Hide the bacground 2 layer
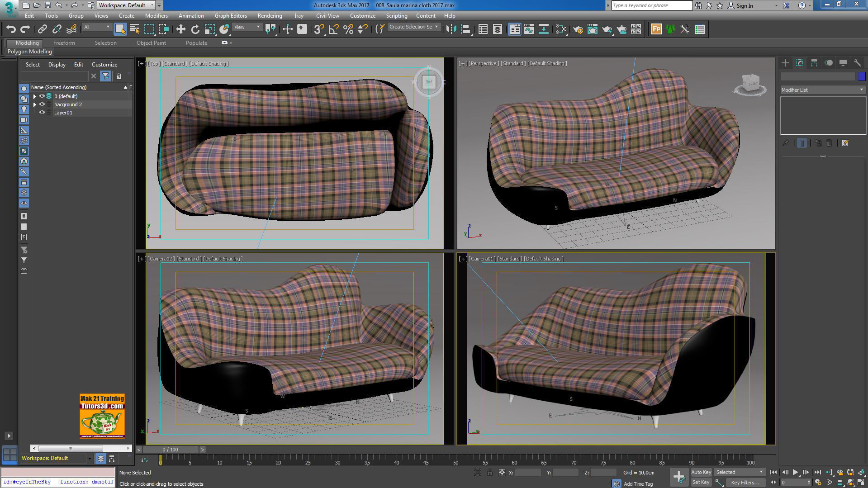Screen dimensions: 868x488 42,104
